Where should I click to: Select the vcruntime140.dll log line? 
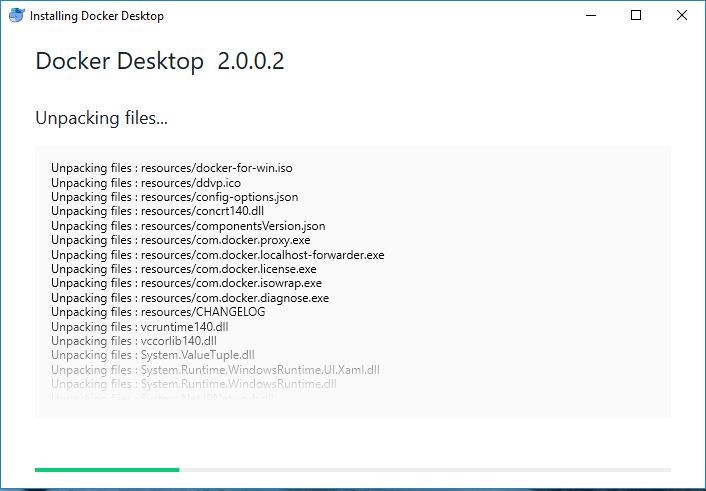tap(140, 327)
